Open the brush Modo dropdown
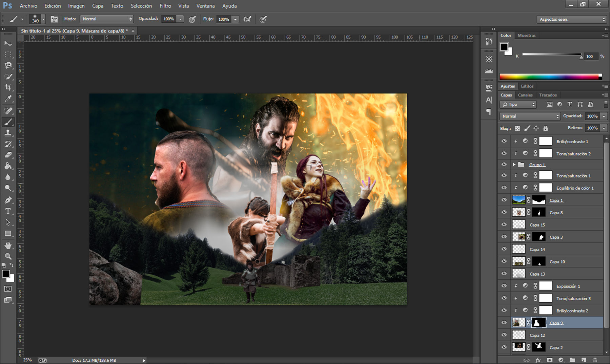This screenshot has width=610, height=364. click(x=107, y=19)
